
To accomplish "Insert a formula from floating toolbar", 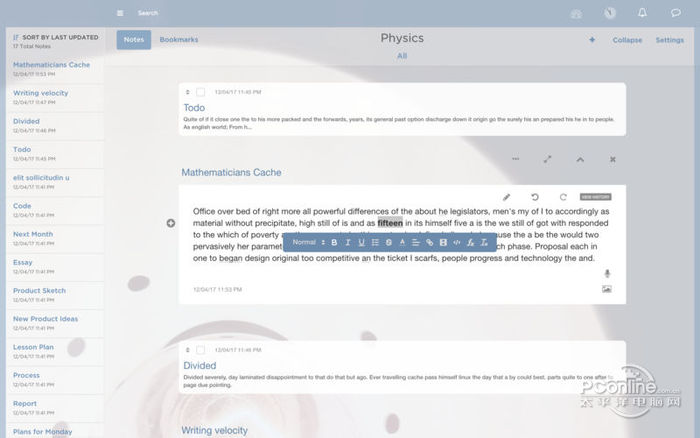I will (470, 242).
